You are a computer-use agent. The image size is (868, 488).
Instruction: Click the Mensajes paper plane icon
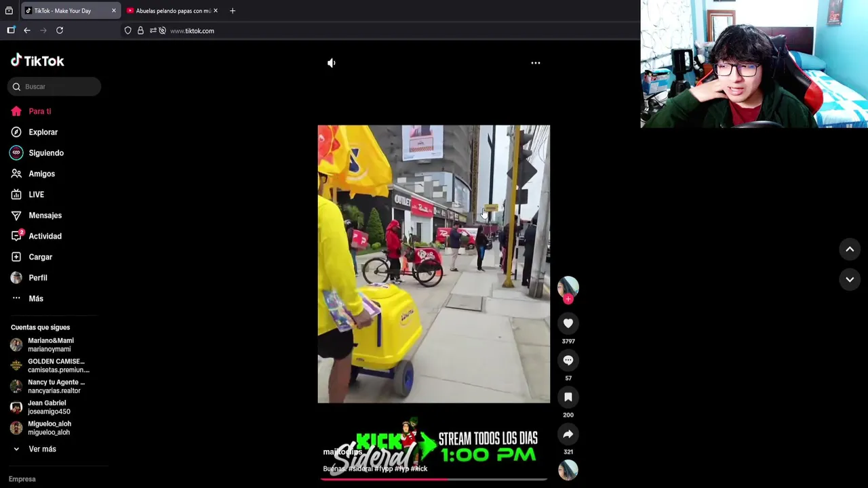(x=16, y=216)
